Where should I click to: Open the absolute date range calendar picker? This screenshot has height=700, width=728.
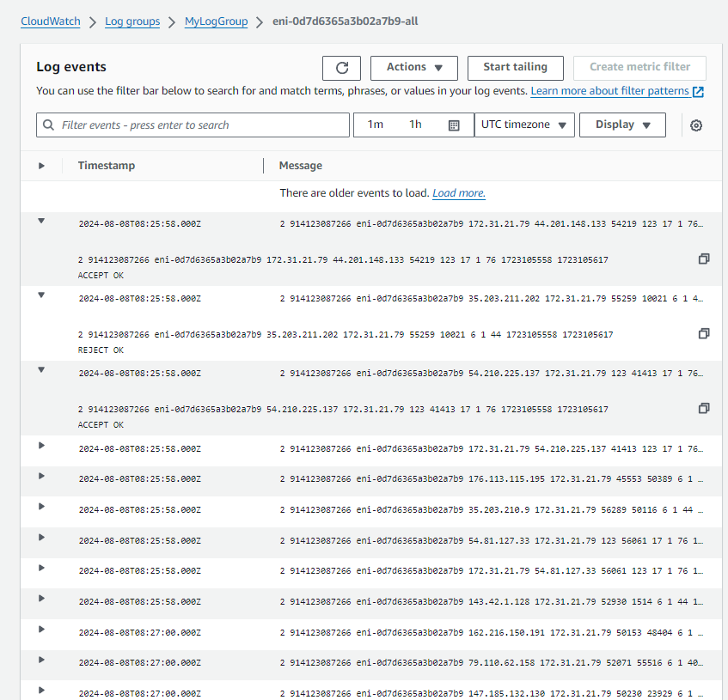point(453,125)
